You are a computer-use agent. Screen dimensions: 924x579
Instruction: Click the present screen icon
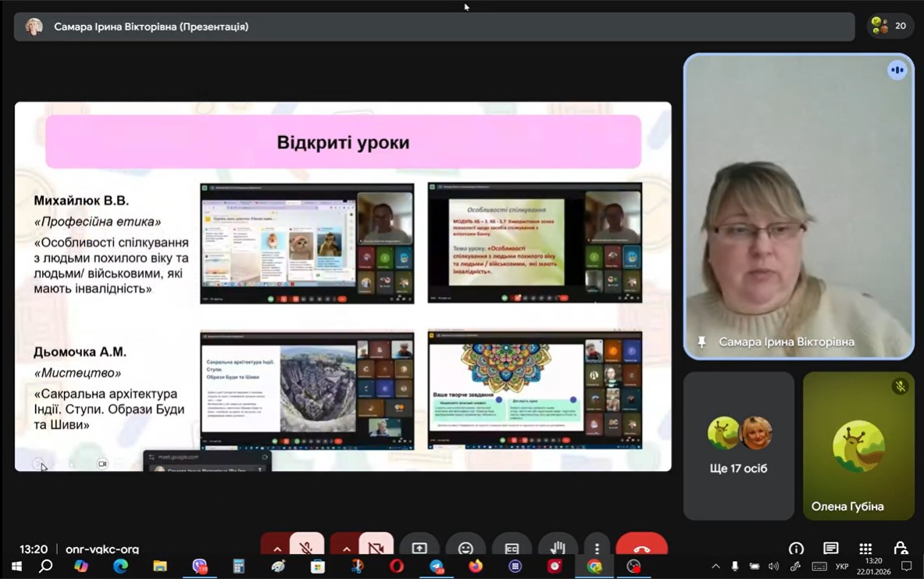[419, 547]
